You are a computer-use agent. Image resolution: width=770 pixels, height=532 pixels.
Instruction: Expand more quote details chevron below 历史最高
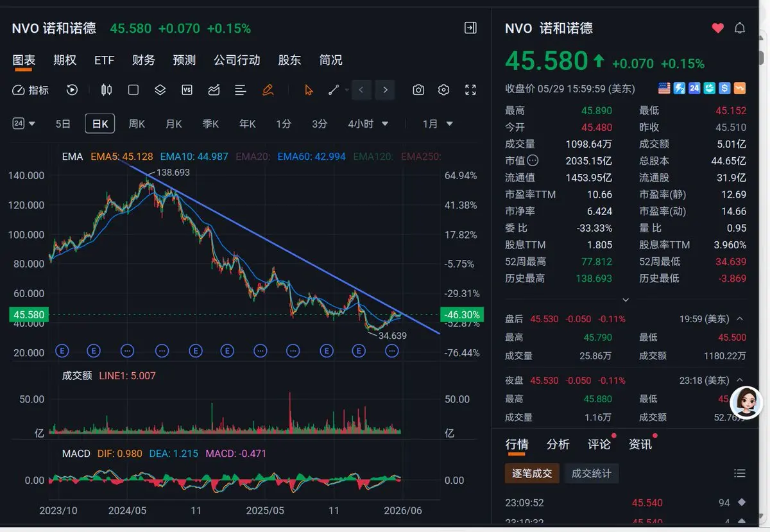tap(626, 300)
